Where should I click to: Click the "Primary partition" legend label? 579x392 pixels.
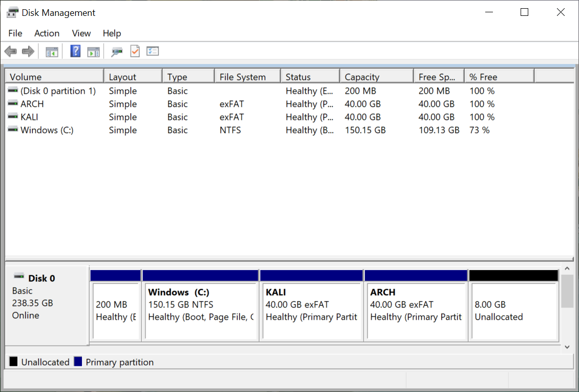(x=119, y=362)
